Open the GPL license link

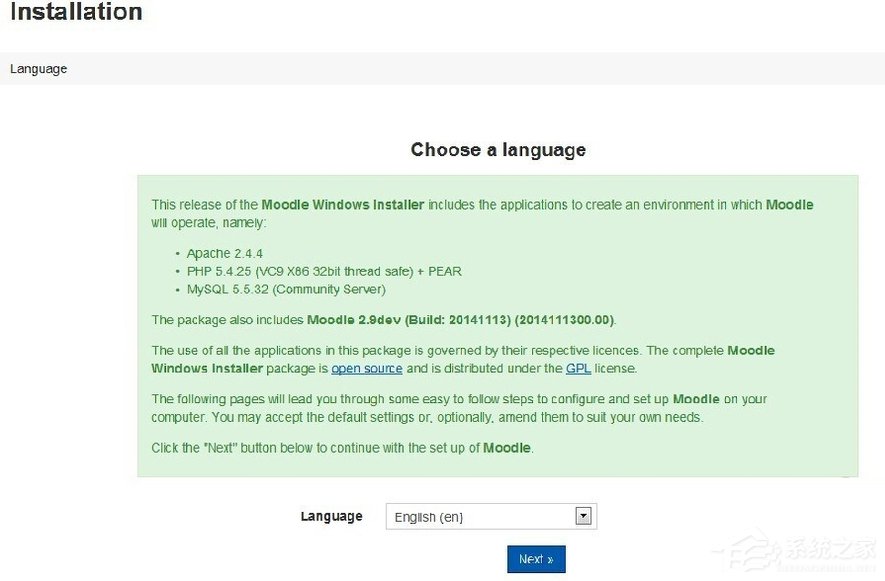[x=578, y=368]
